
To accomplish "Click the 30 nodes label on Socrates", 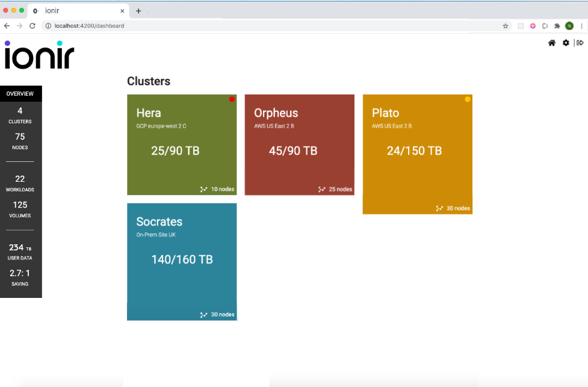I will [223, 315].
